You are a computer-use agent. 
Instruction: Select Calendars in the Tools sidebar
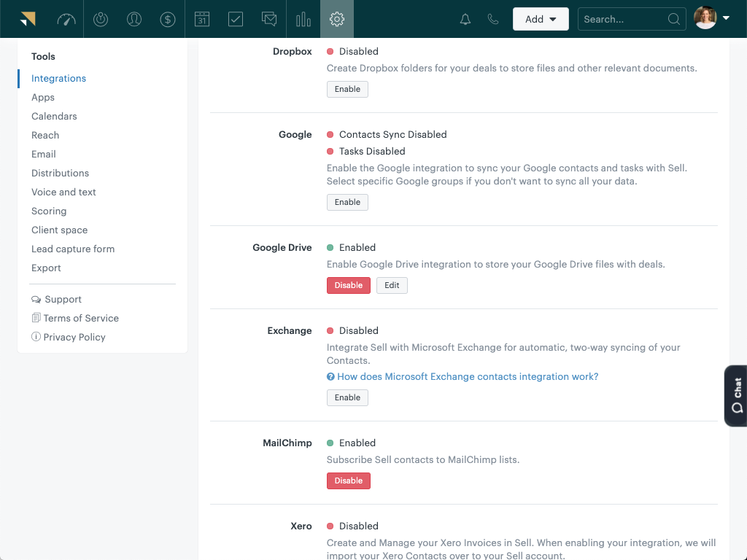pyautogui.click(x=54, y=116)
